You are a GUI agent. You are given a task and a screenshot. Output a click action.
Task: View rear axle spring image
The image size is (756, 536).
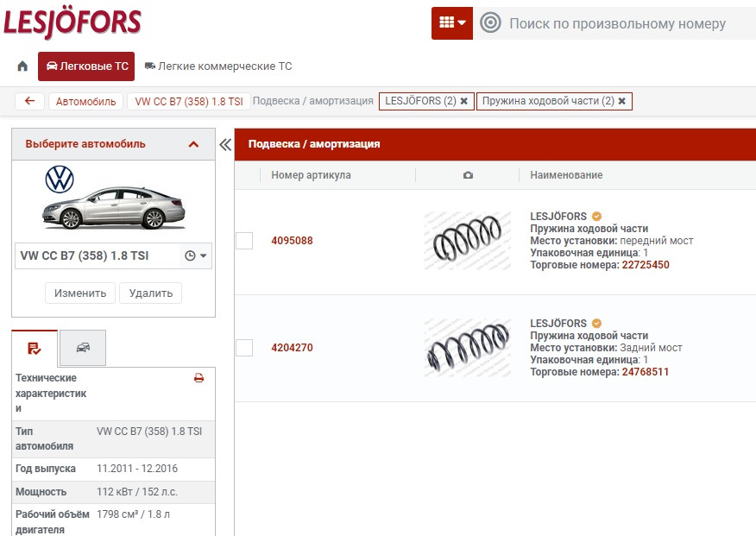tap(467, 348)
